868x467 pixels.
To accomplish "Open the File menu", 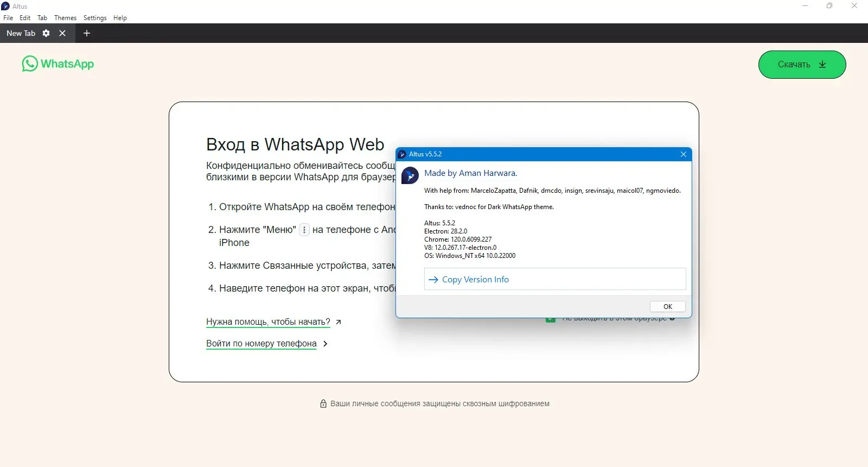I will 8,18.
